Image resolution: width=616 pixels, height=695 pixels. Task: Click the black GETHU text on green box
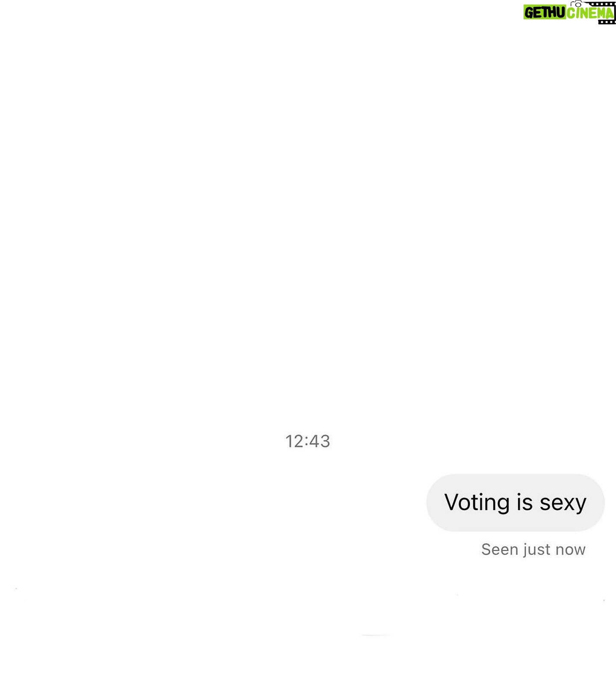tap(545, 13)
